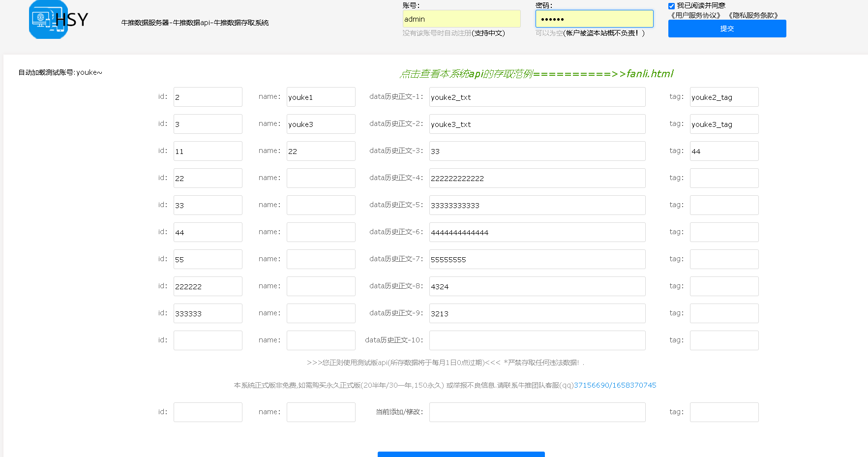Click the empty tag field in data-9 row
Image resolution: width=868 pixels, height=457 pixels.
(x=724, y=313)
